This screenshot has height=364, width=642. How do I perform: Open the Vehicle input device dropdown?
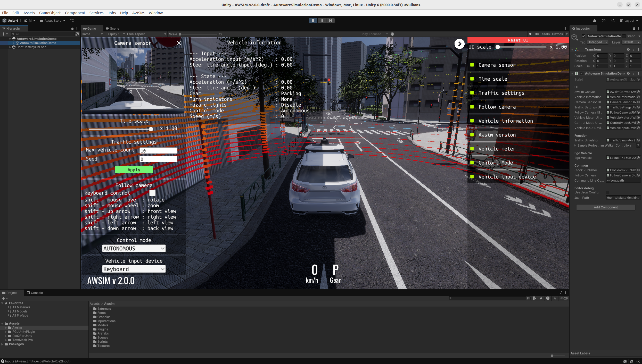coord(134,269)
